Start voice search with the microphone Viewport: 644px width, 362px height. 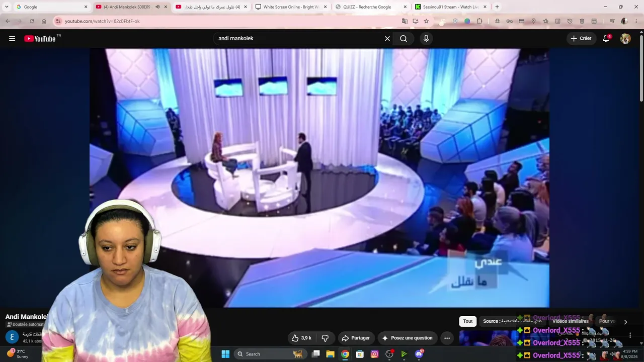426,39
